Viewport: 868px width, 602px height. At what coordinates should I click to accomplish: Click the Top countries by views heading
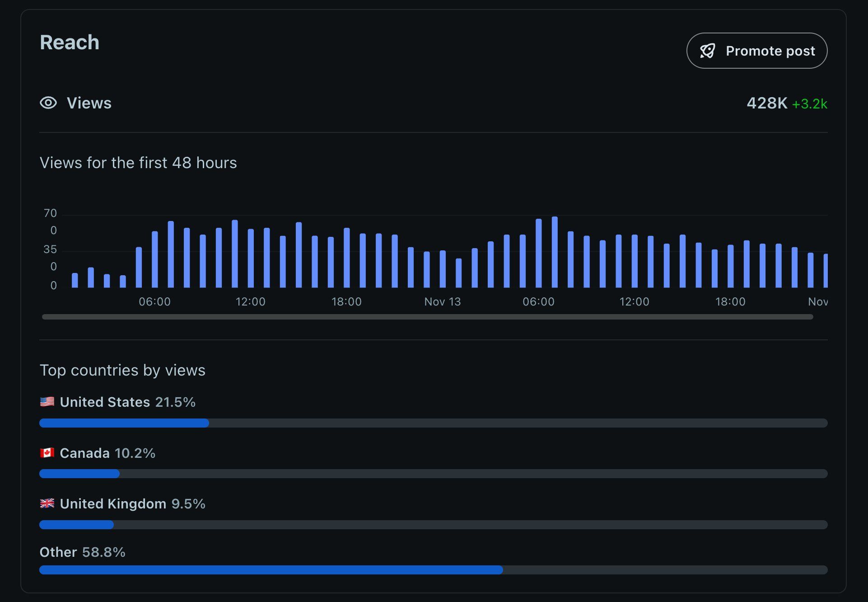[x=122, y=370]
